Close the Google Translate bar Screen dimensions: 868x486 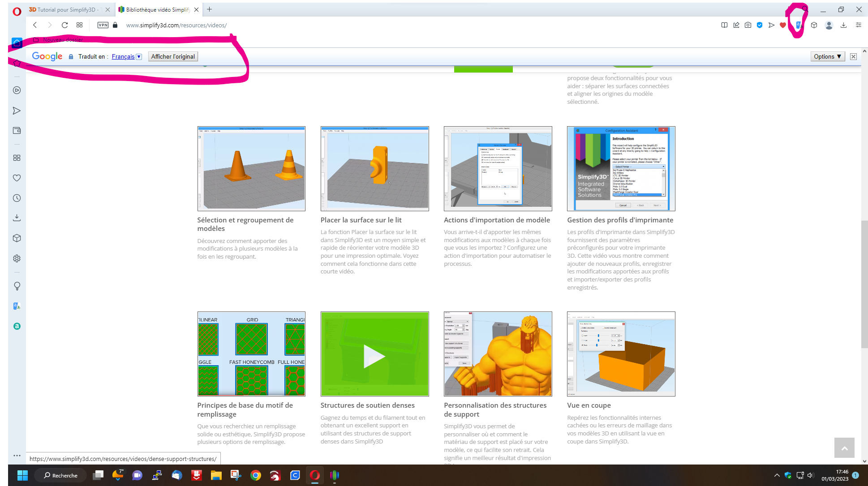pyautogui.click(x=853, y=56)
